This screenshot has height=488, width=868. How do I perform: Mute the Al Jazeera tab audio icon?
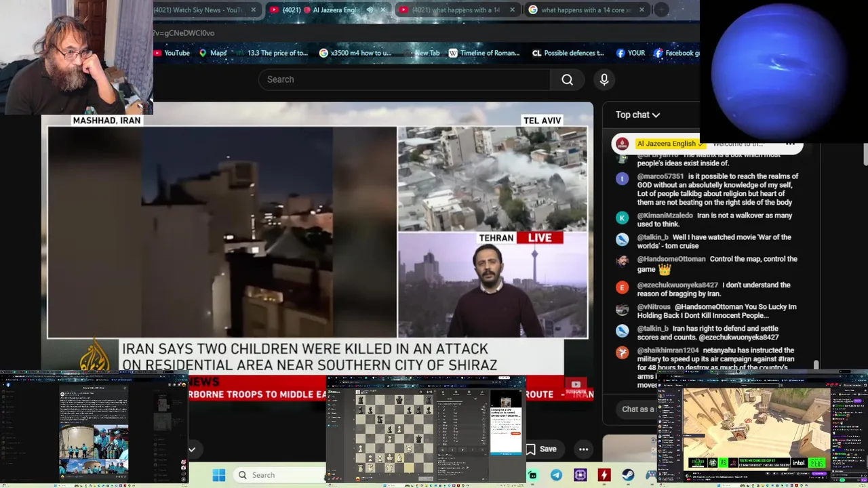coord(370,10)
